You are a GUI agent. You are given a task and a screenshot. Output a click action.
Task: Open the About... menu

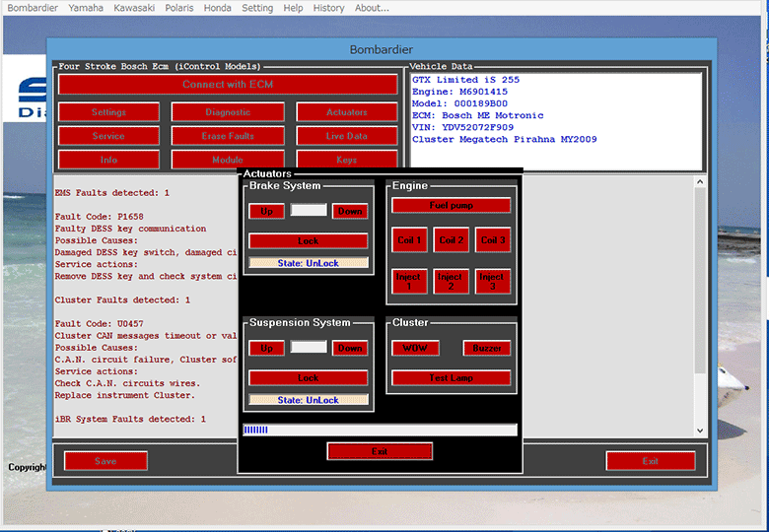pos(372,8)
